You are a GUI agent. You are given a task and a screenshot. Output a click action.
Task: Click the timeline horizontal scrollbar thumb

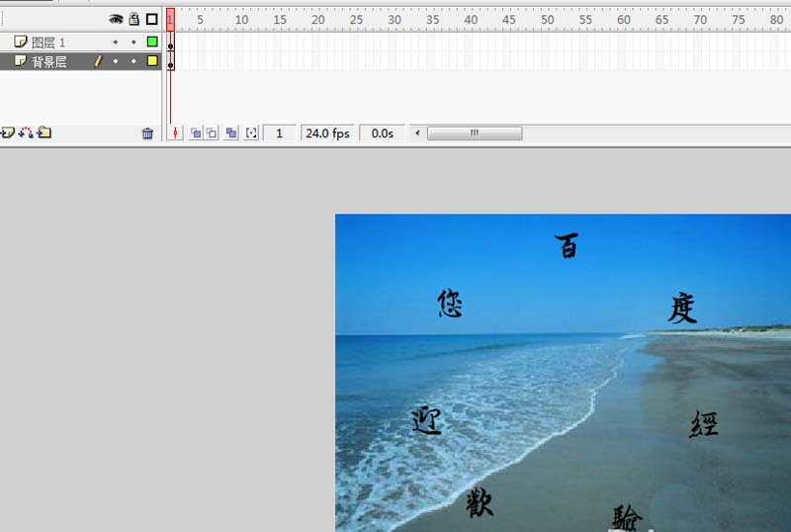tap(474, 133)
